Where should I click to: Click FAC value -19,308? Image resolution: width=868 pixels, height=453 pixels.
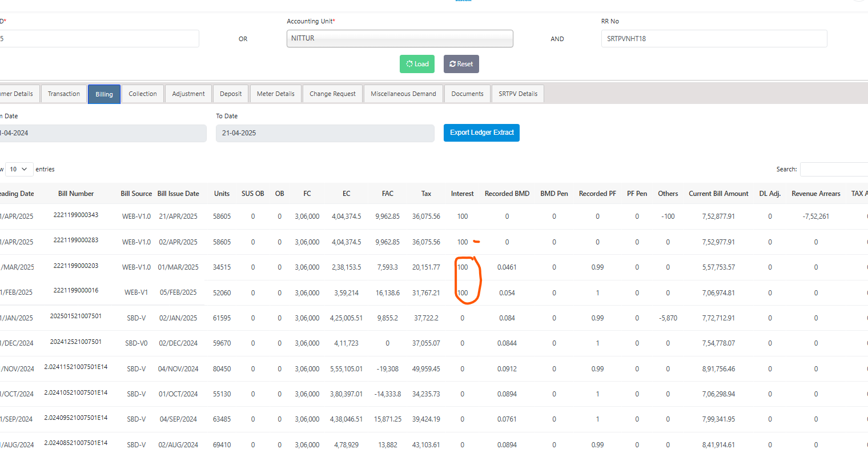pos(388,369)
